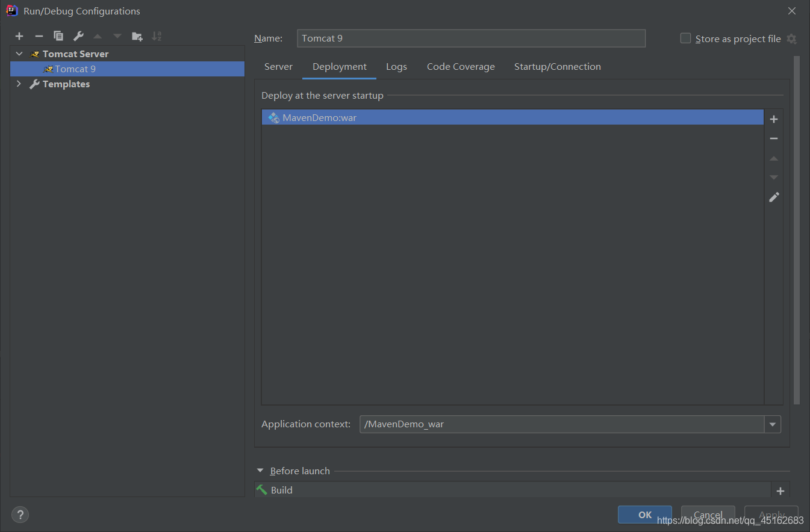Click the wrench Edit Templates toolbar icon
Image resolution: width=810 pixels, height=532 pixels.
tap(78, 36)
